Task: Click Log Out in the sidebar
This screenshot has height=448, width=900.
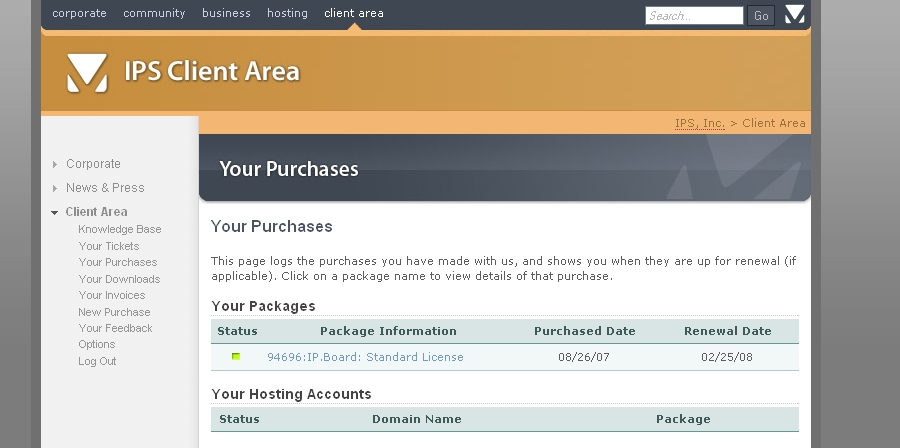Action: (97, 361)
